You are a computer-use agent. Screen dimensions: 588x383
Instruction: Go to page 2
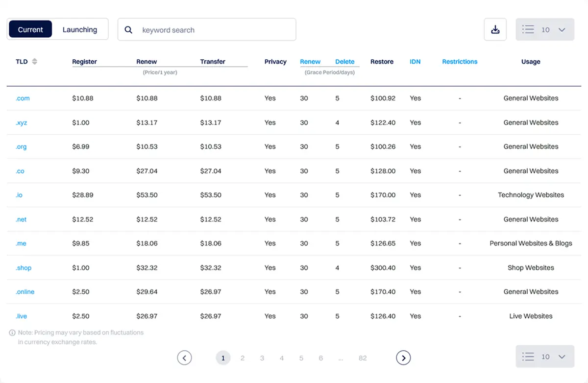coord(243,358)
